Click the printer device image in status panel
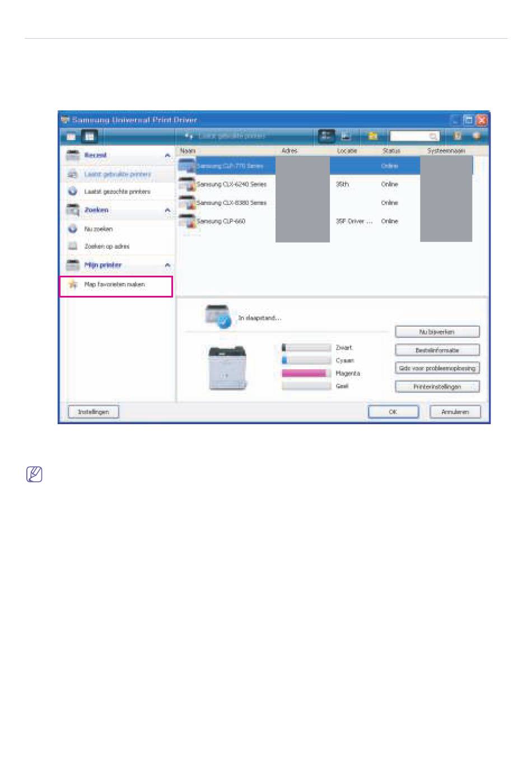The width and height of the screenshot is (532, 771). coord(228,368)
